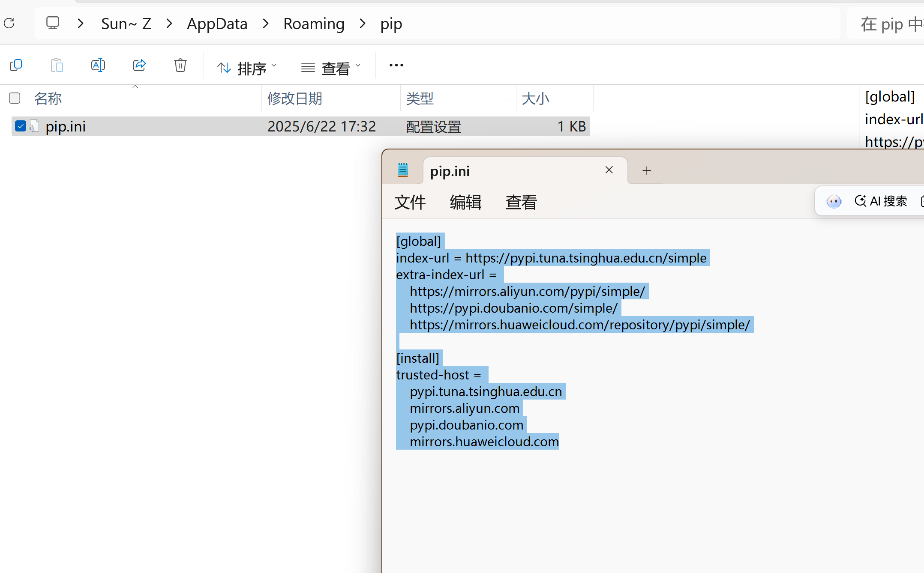Toggle the select-all checkbox in the name column
This screenshot has width=924, height=573.
[14, 98]
